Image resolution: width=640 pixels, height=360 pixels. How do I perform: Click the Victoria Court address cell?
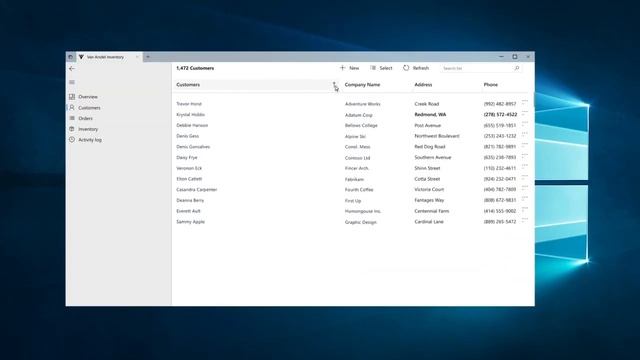(429, 189)
